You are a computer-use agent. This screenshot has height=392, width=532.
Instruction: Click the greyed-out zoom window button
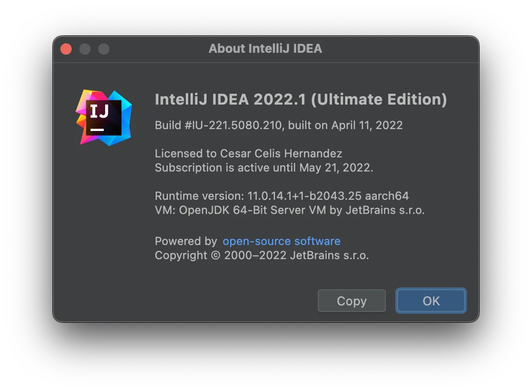(104, 49)
